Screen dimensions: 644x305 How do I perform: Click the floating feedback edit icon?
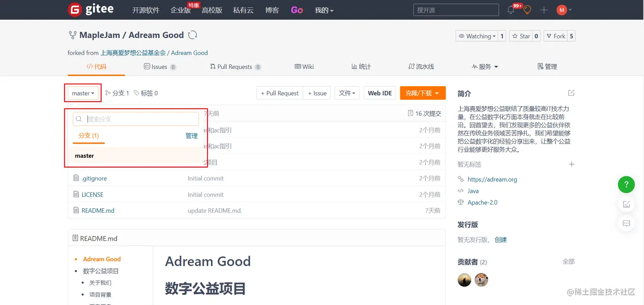pyautogui.click(x=626, y=204)
